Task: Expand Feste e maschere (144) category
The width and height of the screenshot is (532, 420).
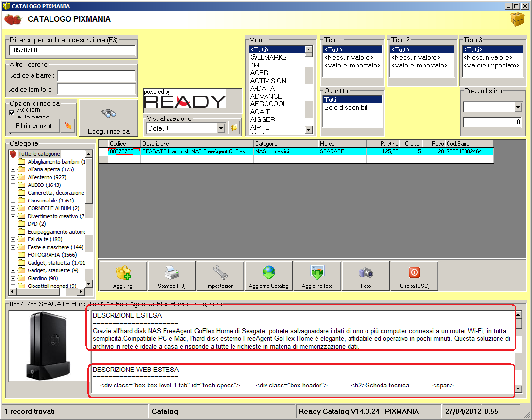Action: pyautogui.click(x=13, y=247)
